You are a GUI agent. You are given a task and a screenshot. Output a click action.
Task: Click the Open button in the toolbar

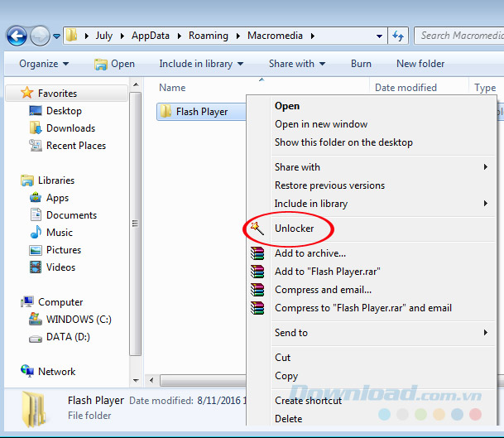(x=114, y=64)
